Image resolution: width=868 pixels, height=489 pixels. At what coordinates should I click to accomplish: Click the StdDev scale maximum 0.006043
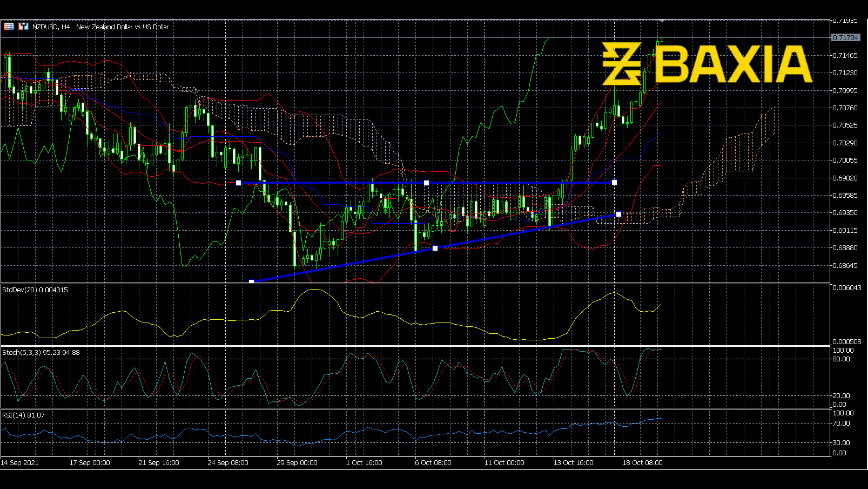(x=847, y=288)
